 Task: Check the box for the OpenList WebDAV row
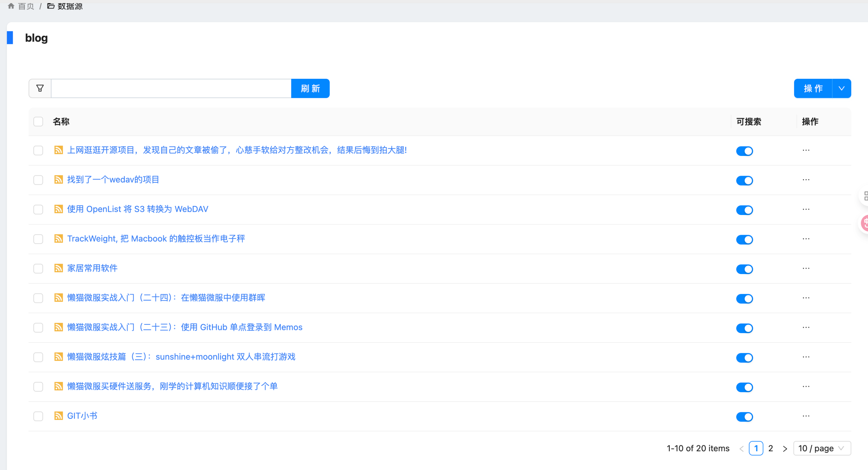38,209
